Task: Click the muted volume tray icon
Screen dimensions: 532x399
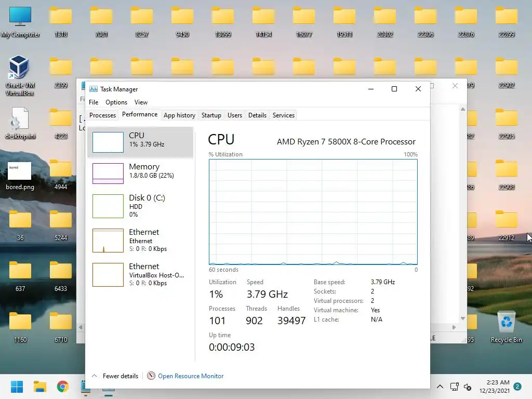Action: point(468,387)
